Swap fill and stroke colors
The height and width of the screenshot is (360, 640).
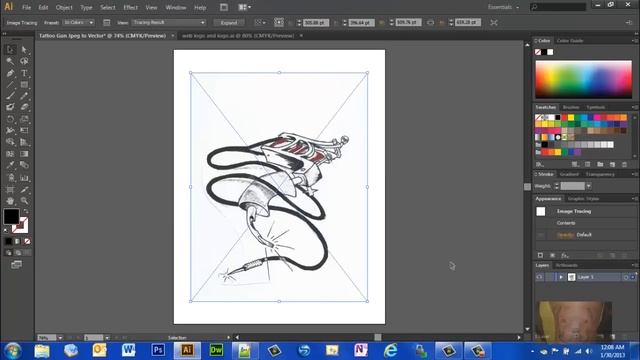26,211
